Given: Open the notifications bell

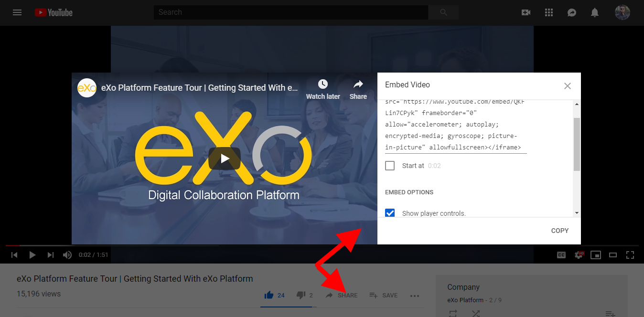Looking at the screenshot, I should pos(595,12).
